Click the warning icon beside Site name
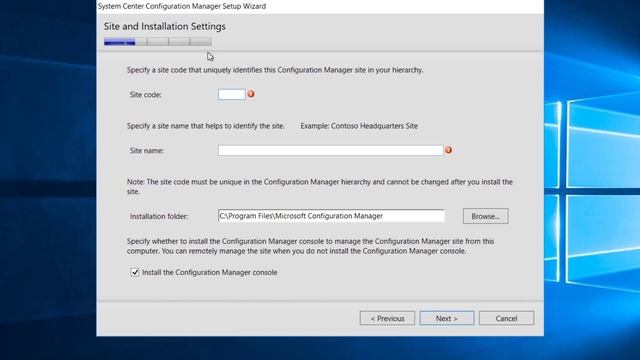Image resolution: width=640 pixels, height=360 pixels. click(449, 150)
